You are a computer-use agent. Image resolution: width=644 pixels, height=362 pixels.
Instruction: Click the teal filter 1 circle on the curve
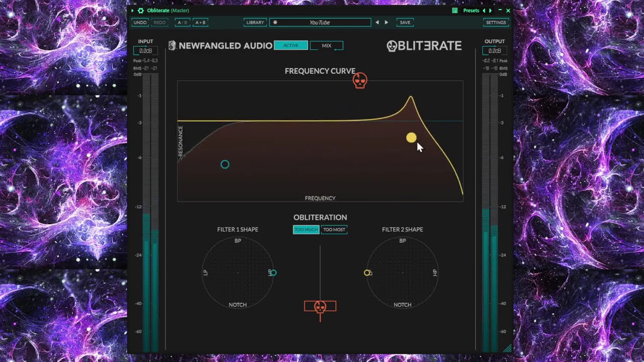pos(225,164)
